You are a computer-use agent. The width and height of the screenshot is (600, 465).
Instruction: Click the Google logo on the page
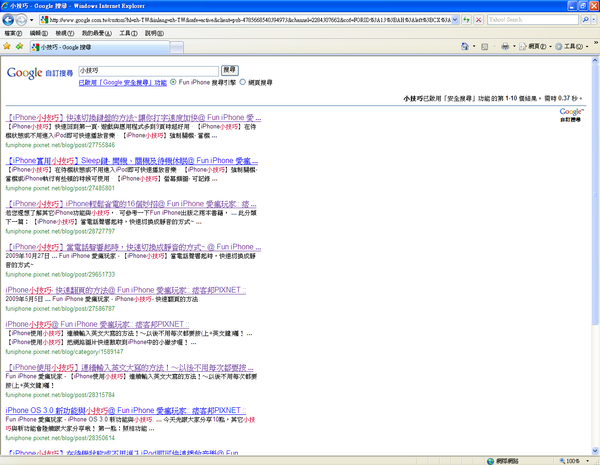(x=24, y=73)
